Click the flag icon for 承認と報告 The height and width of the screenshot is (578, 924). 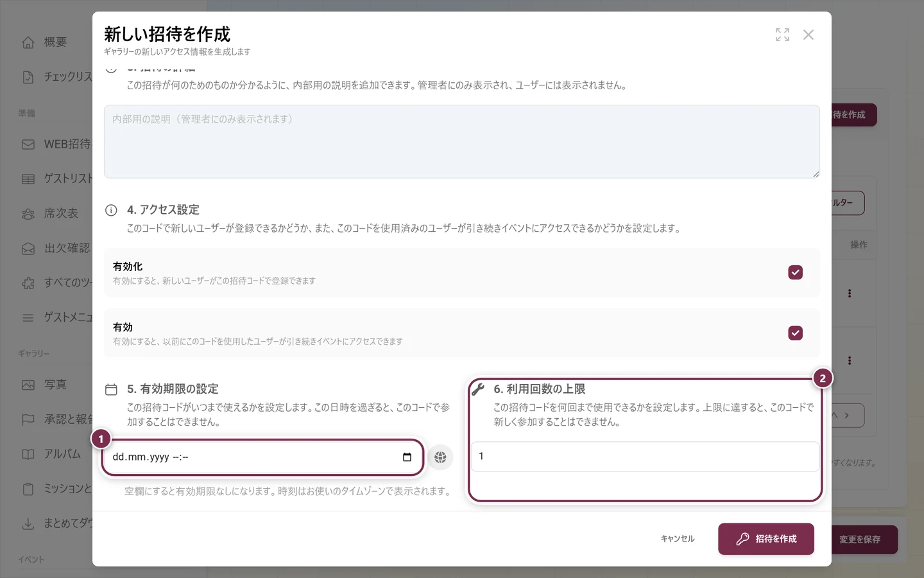click(28, 419)
